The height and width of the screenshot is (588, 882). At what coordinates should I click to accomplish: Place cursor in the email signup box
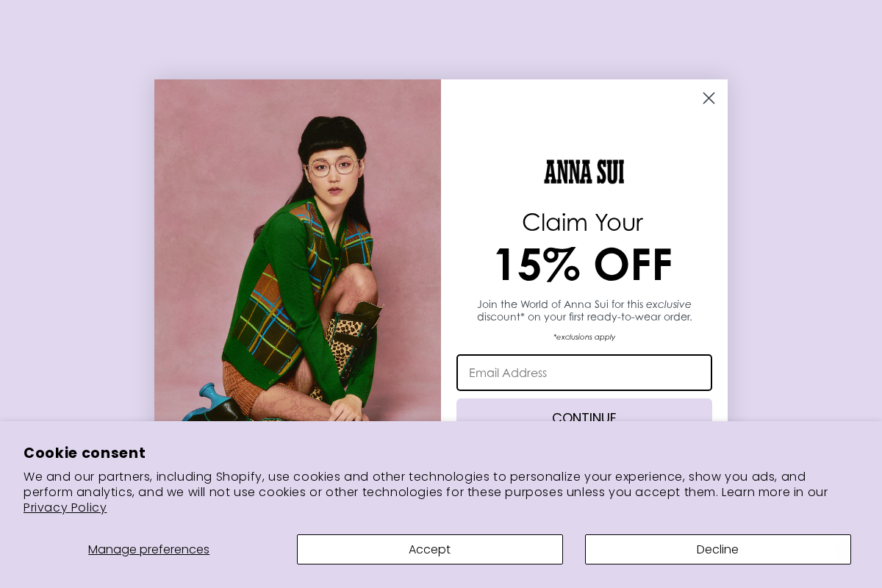point(584,373)
